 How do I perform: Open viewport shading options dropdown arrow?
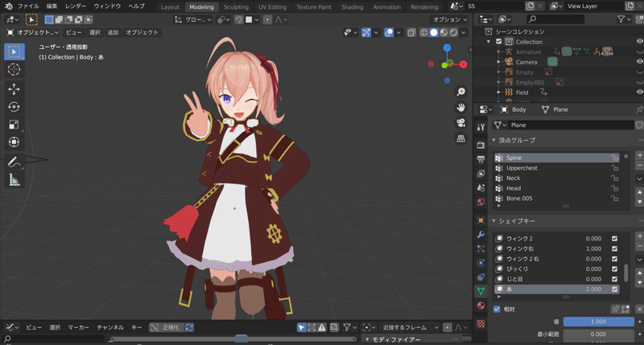tap(464, 32)
